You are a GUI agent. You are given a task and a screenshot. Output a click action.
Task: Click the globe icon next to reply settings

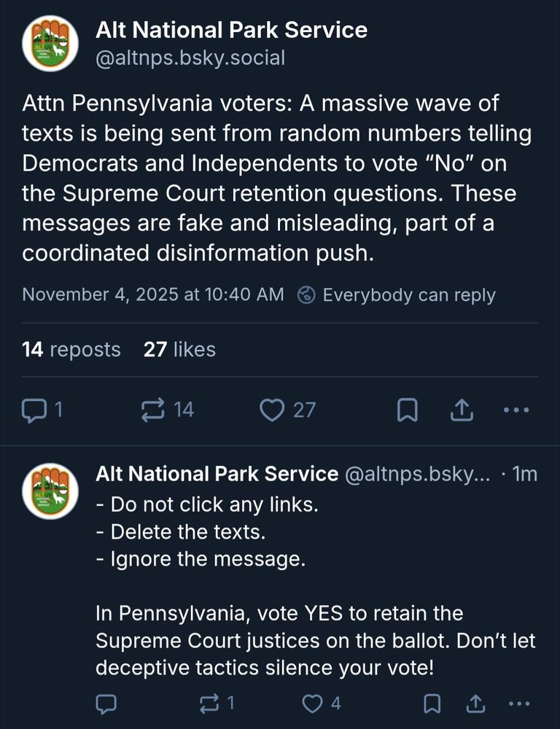tap(307, 295)
